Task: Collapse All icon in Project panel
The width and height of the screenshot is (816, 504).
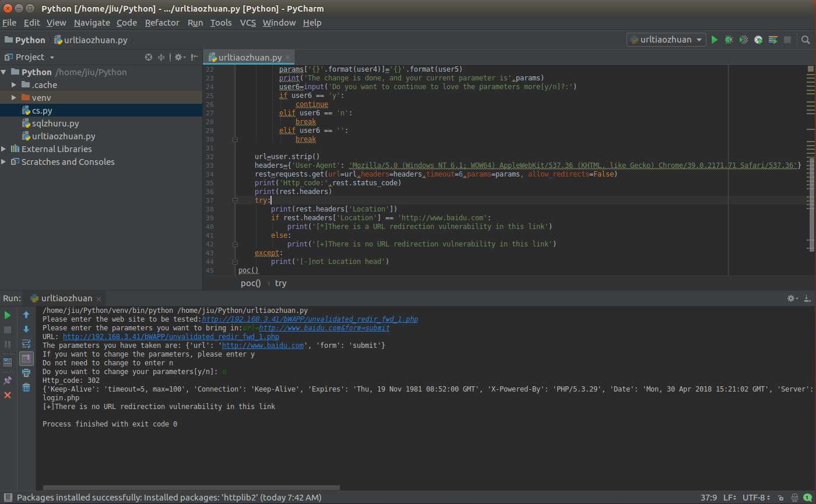Action: (161, 57)
